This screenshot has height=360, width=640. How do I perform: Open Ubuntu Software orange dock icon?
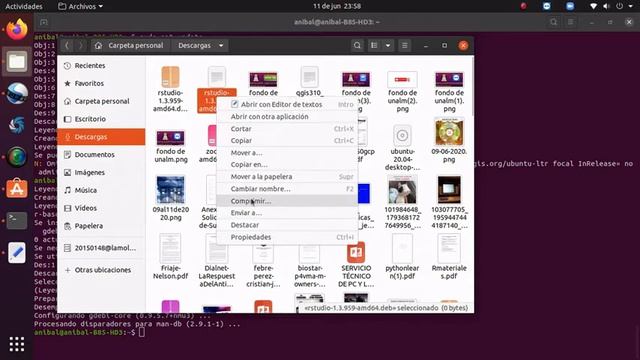pos(17,189)
